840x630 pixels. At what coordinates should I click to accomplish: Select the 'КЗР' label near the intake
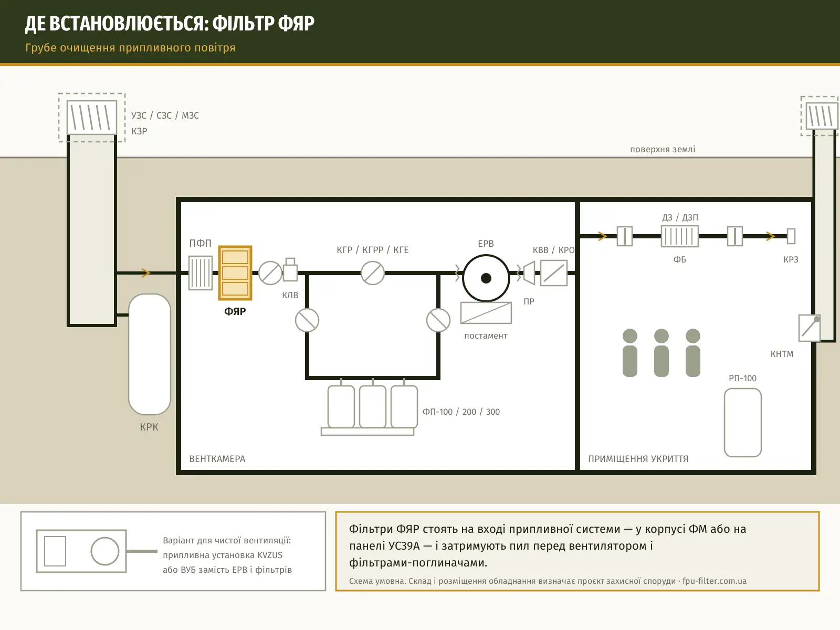(139, 131)
